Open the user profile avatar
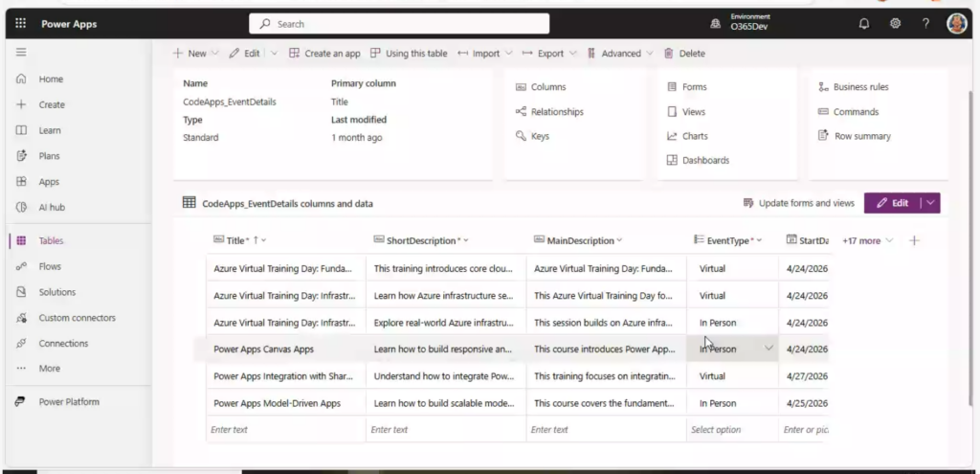 (956, 24)
